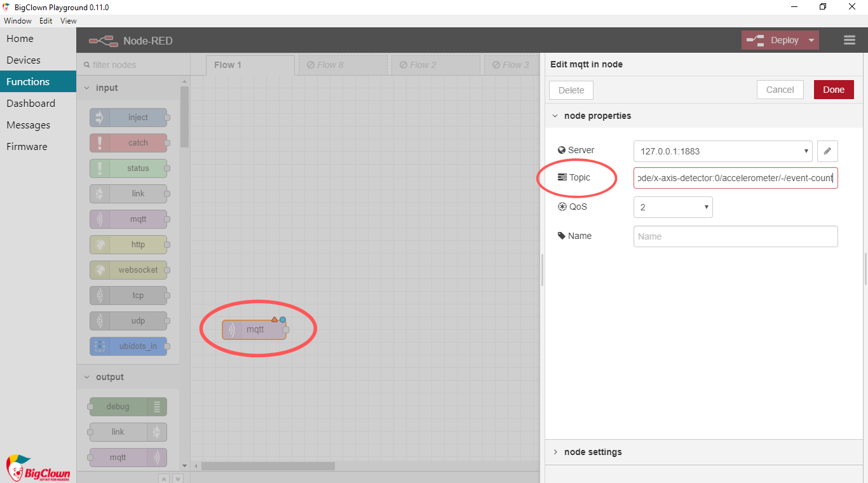Open the Dashboard page

[38, 103]
